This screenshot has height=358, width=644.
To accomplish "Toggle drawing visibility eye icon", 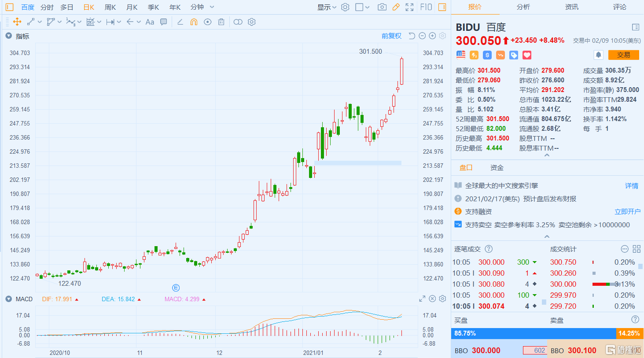I will pos(207,22).
